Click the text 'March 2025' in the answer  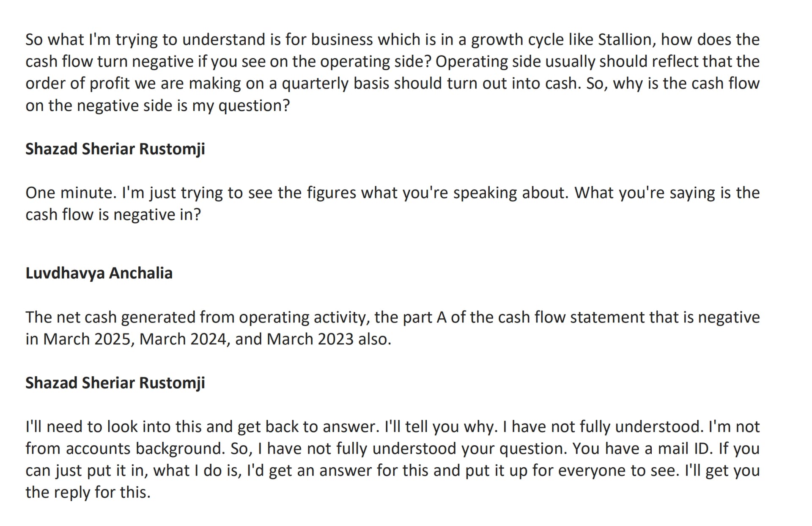(88, 339)
